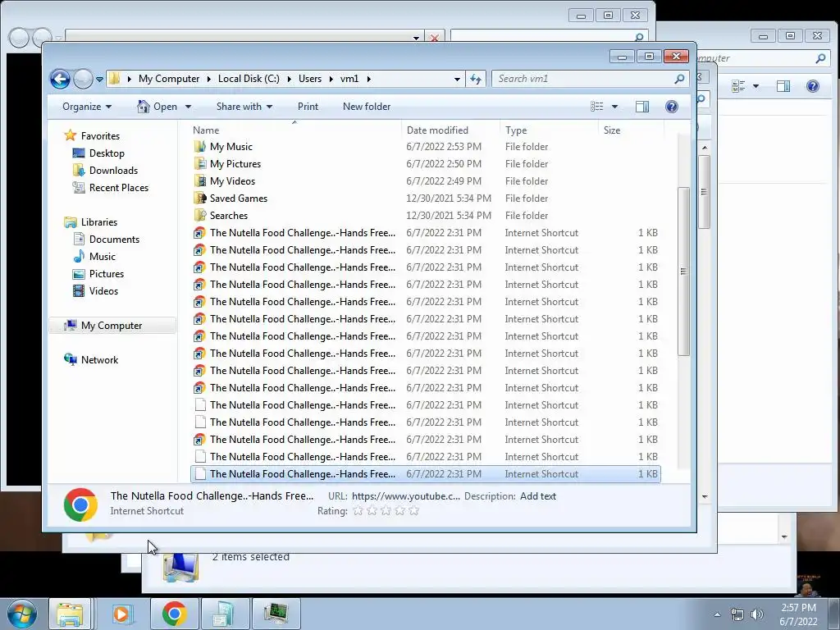Select the first Nutella Food Challenge shortcut
The image size is (840, 630).
click(426, 232)
